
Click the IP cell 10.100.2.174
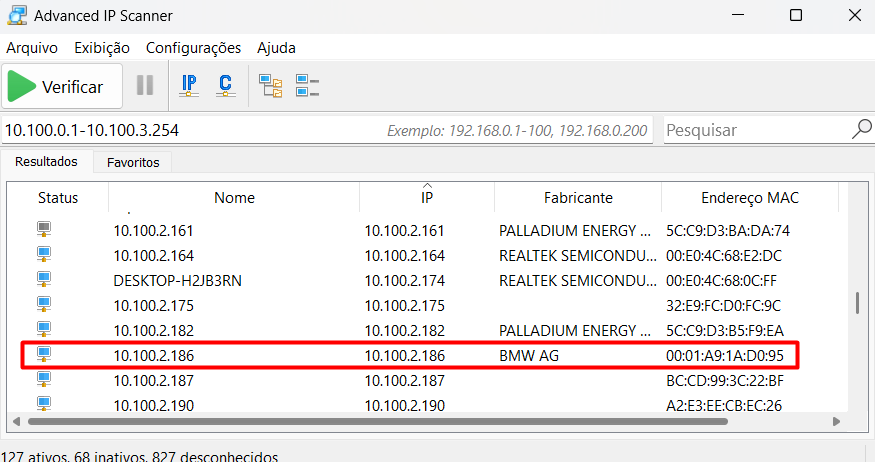(405, 281)
